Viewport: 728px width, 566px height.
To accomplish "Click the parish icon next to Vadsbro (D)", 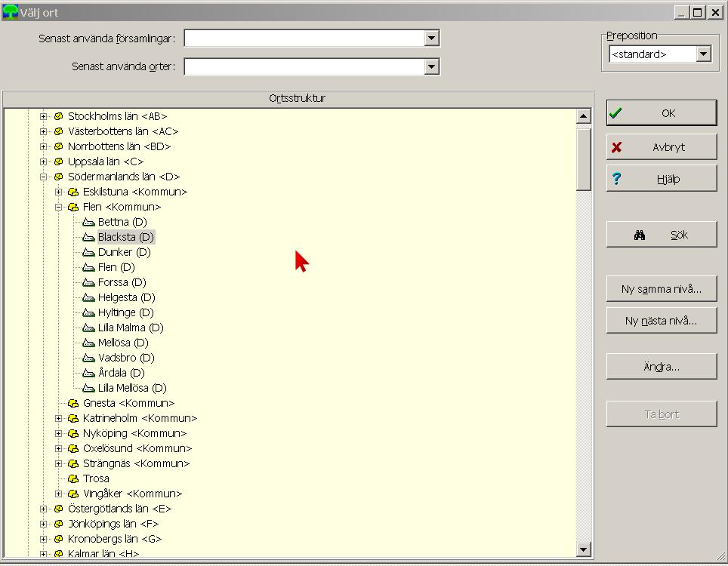I will coord(88,358).
